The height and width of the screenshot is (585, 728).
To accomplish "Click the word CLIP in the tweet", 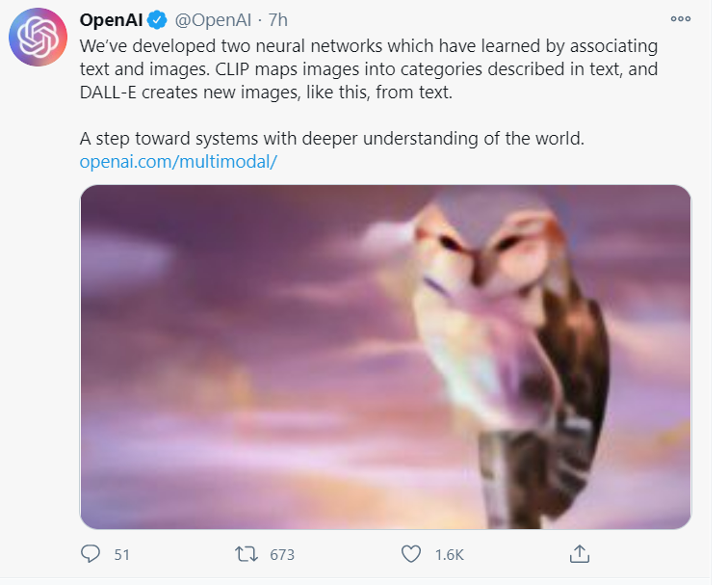I will point(232,69).
